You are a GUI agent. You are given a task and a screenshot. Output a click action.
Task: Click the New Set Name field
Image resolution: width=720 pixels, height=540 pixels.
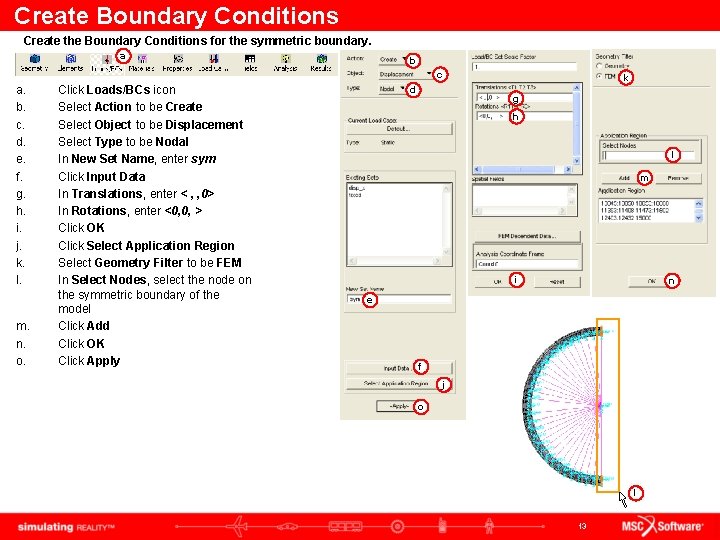click(x=399, y=299)
